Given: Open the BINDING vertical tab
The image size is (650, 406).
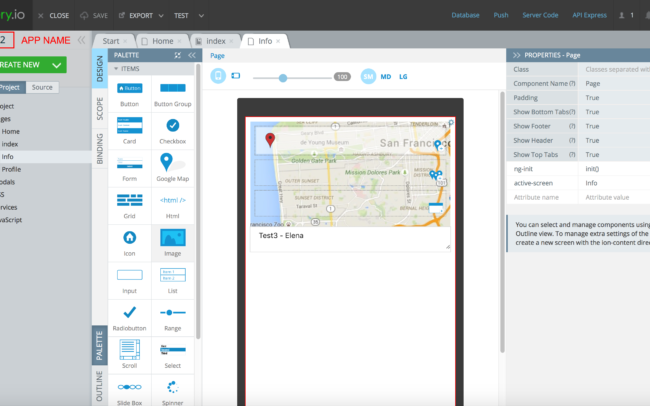Looking at the screenshot, I should 100,148.
